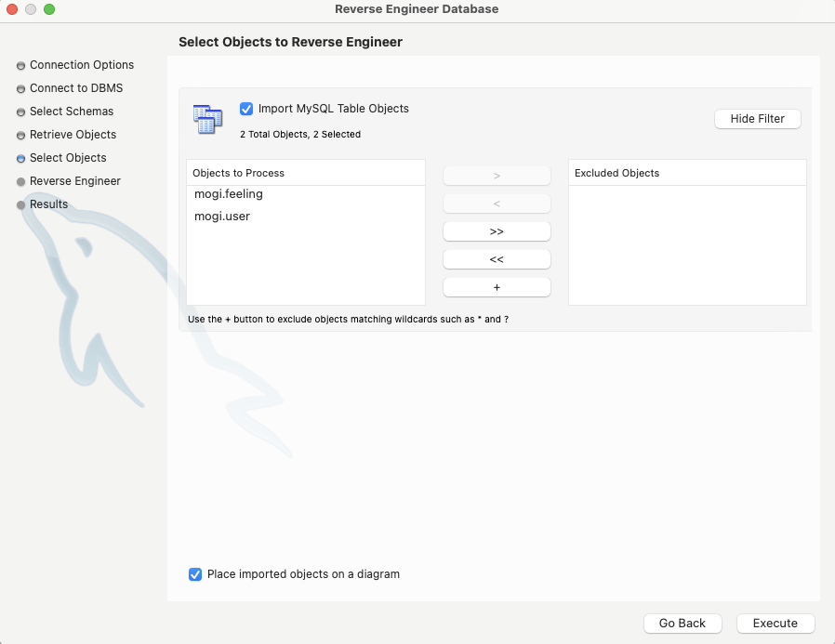Click the + wildcard exclude button
The width and height of the screenshot is (835, 644).
tap(497, 287)
